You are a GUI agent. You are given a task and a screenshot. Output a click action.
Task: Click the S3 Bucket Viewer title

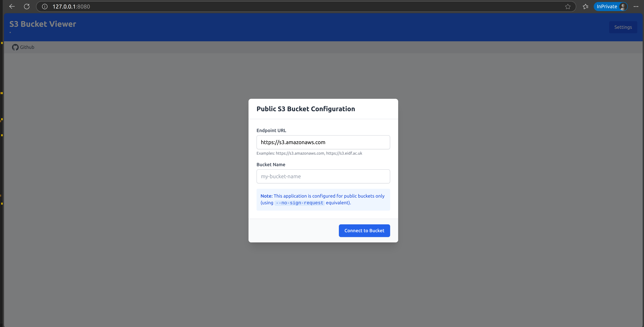pos(43,24)
